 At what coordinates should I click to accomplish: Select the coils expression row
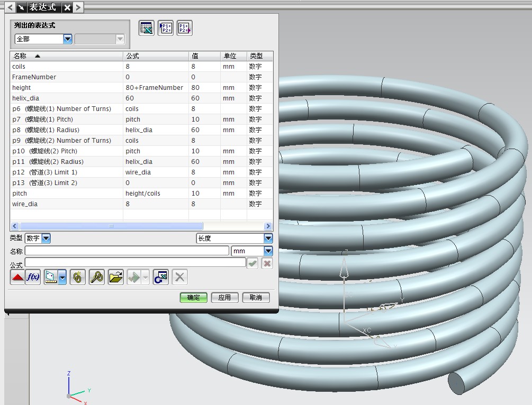click(x=141, y=67)
